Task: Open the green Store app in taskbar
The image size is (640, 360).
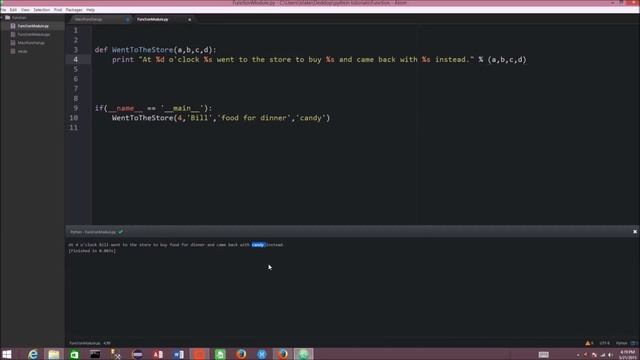Action: click(x=74, y=354)
